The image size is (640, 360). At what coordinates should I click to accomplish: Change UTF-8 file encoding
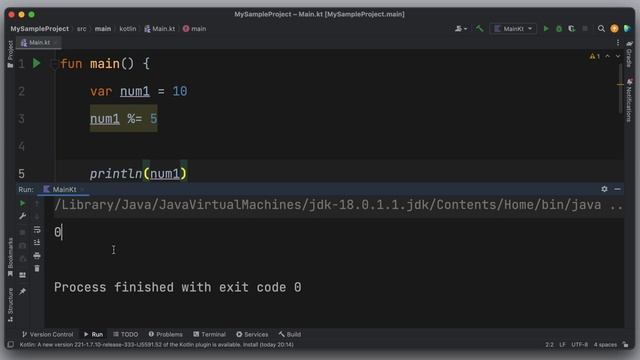(x=580, y=344)
